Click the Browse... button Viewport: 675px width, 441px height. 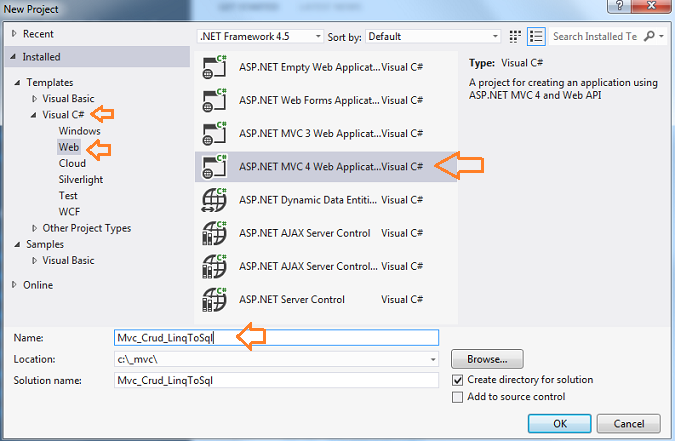[487, 359]
